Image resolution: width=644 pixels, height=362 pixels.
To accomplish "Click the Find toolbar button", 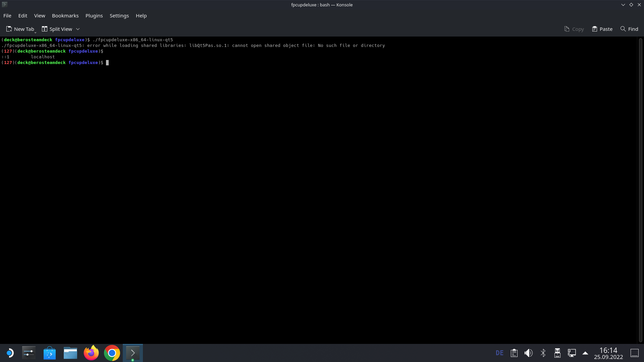I will point(629,29).
